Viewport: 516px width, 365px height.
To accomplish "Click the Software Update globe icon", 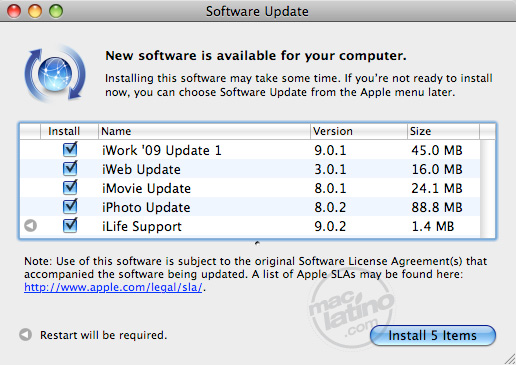I will coord(55,74).
